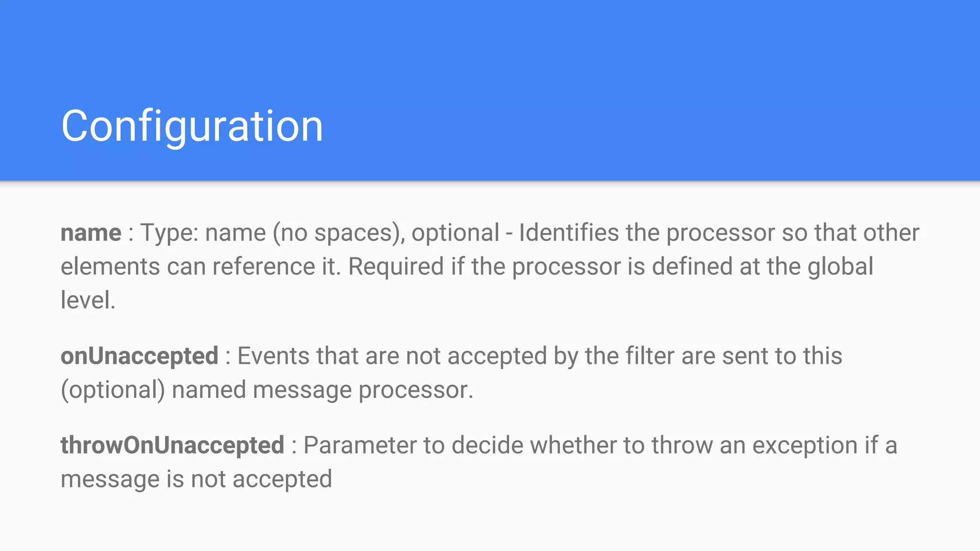This screenshot has height=551, width=980.
Task: Click the word 'level.' ending the first paragraph
Action: pos(88,300)
